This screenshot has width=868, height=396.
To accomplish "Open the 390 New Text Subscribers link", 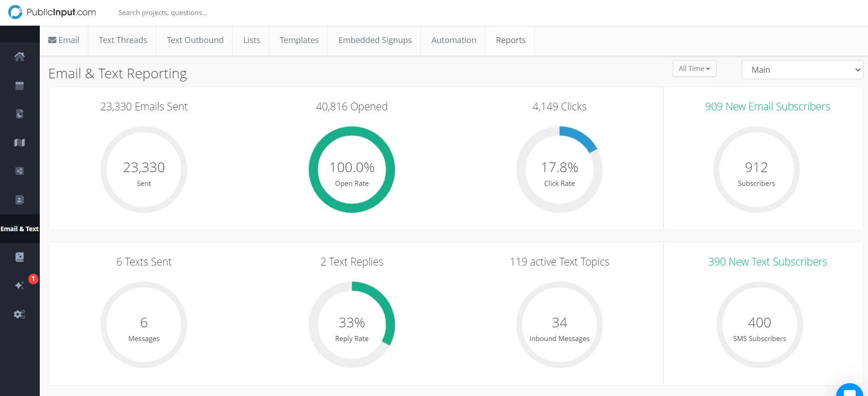I will pyautogui.click(x=767, y=262).
